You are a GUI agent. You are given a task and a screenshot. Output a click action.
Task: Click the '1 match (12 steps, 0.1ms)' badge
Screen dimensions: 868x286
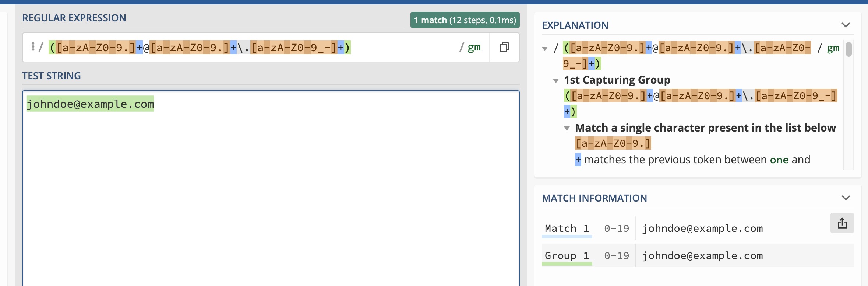tap(465, 20)
